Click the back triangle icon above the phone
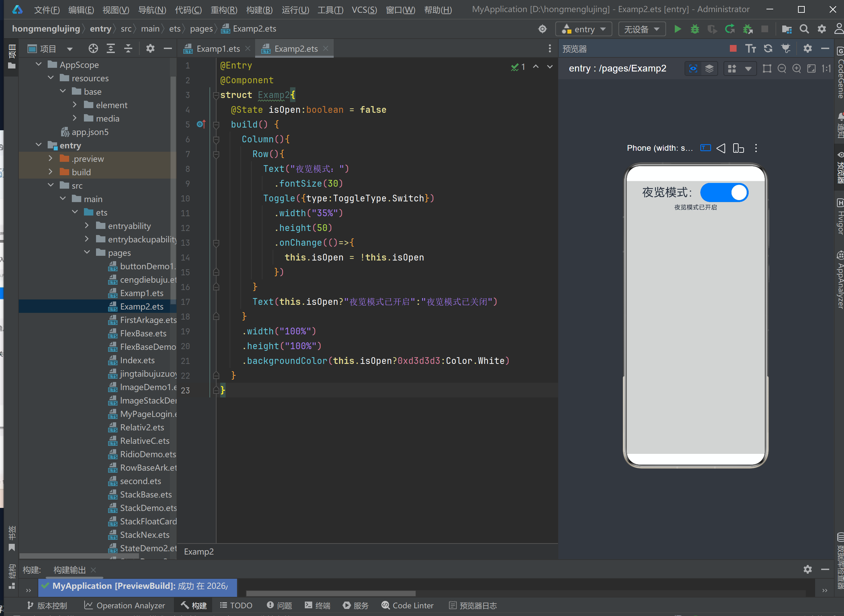Image resolution: width=844 pixels, height=616 pixels. [x=721, y=148]
